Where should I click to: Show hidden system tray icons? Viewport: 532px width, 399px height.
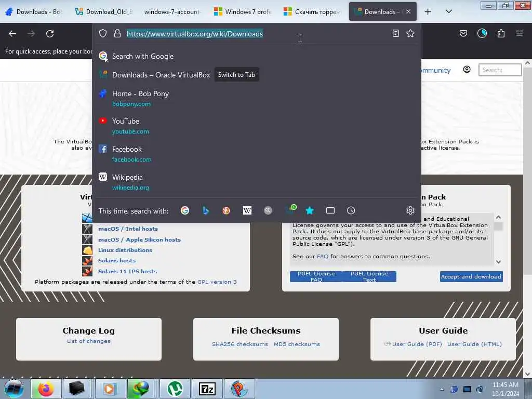[442, 390]
